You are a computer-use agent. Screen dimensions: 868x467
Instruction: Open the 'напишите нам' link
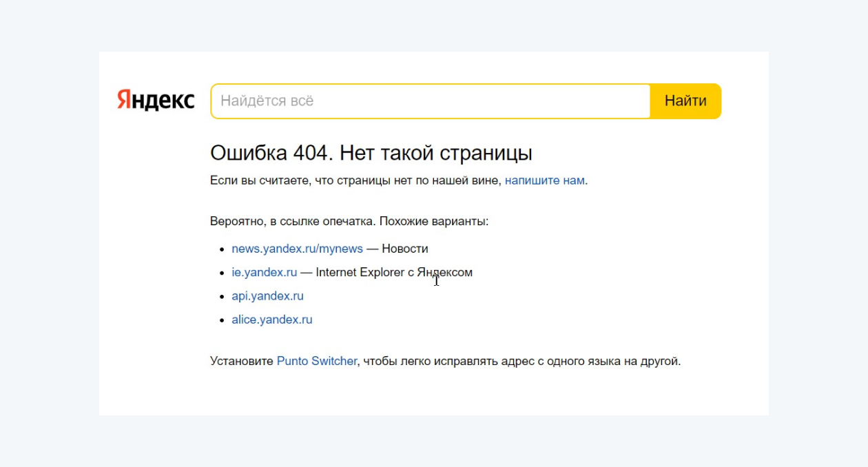tap(545, 180)
